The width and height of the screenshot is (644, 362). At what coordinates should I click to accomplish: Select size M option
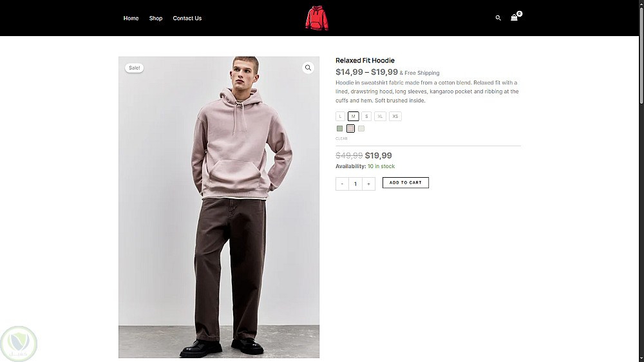354,117
